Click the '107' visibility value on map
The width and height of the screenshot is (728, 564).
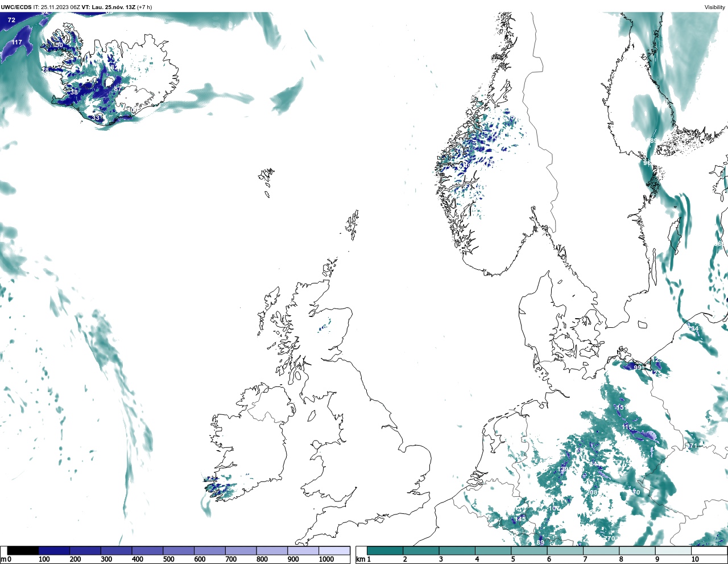tap(555, 508)
